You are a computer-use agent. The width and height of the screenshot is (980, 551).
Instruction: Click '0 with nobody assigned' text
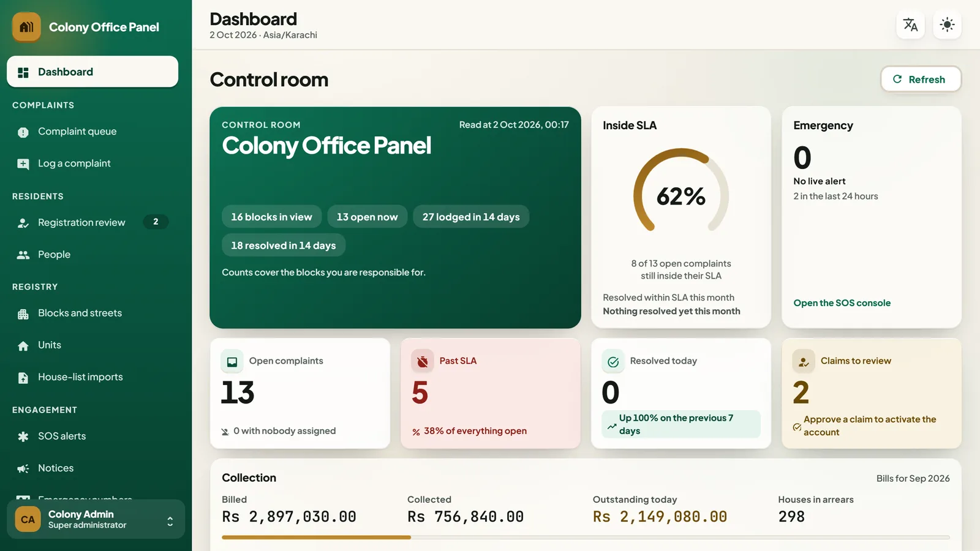click(284, 431)
